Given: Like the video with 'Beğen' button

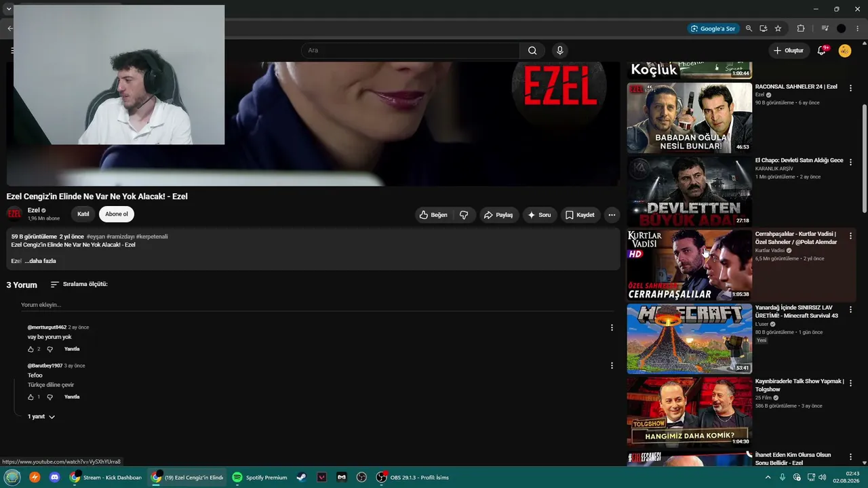Looking at the screenshot, I should (433, 215).
